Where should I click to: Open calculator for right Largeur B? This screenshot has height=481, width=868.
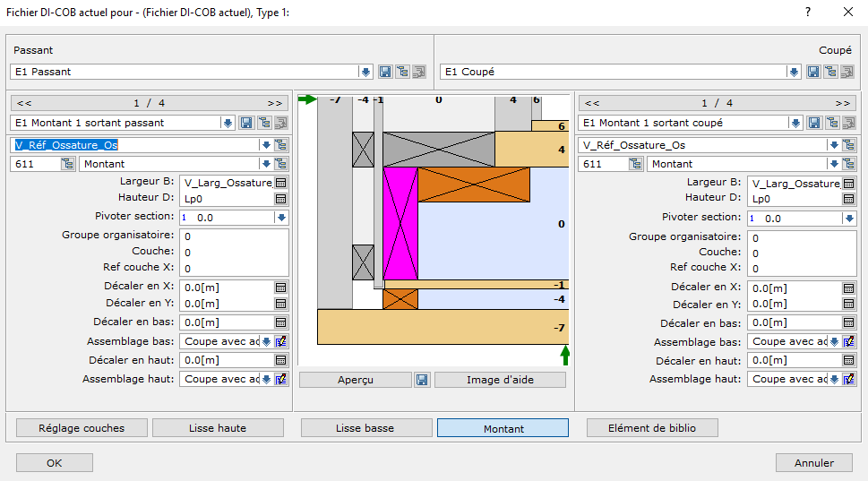pyautogui.click(x=848, y=184)
